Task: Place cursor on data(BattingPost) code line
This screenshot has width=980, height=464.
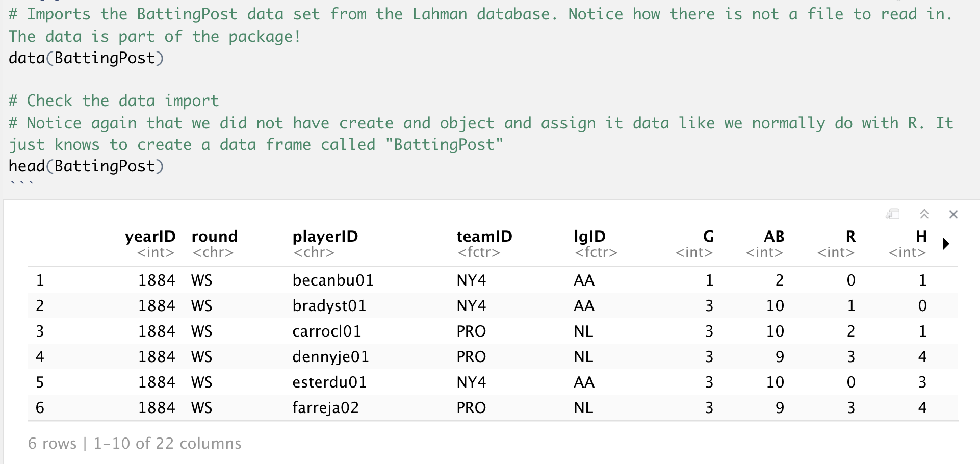Action: point(86,58)
